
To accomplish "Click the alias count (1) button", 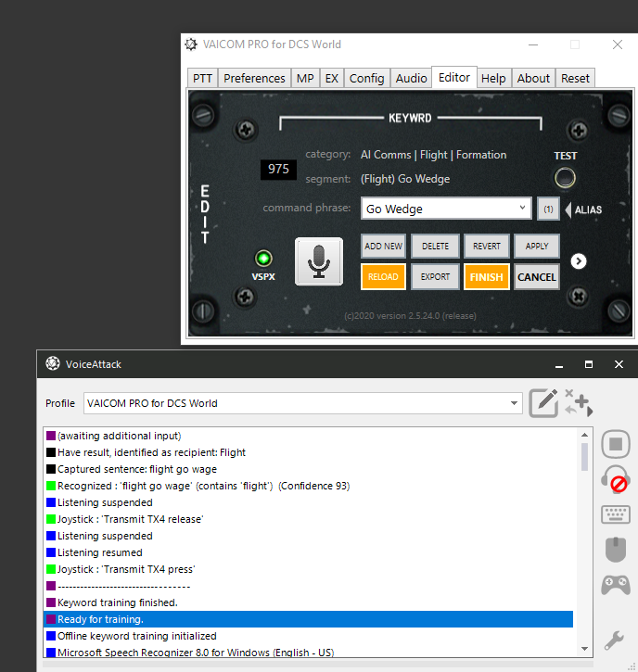I will [x=548, y=209].
